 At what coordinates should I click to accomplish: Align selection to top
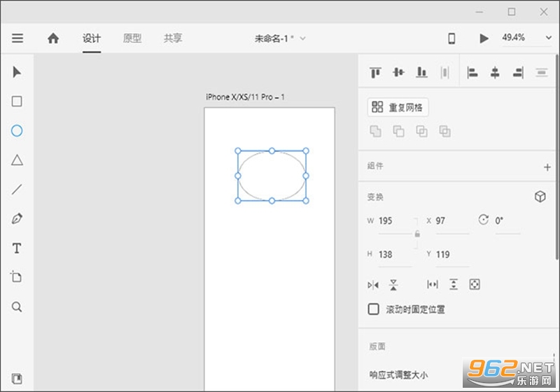tap(375, 73)
